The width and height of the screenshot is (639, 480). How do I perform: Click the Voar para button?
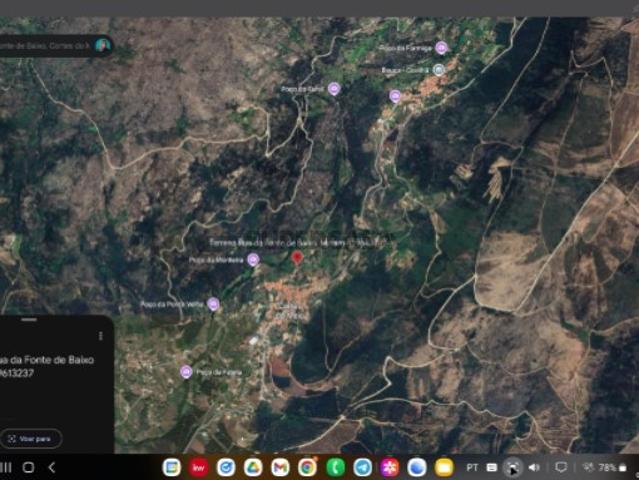[31, 438]
